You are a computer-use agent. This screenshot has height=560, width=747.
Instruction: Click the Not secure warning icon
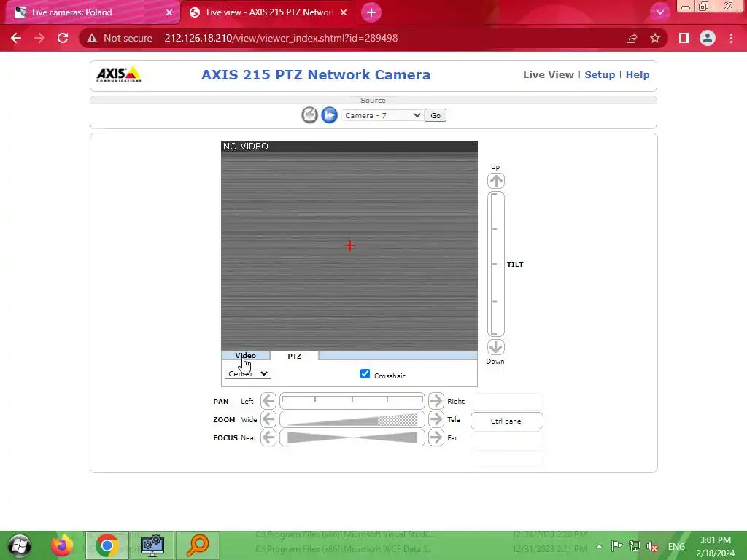click(92, 38)
